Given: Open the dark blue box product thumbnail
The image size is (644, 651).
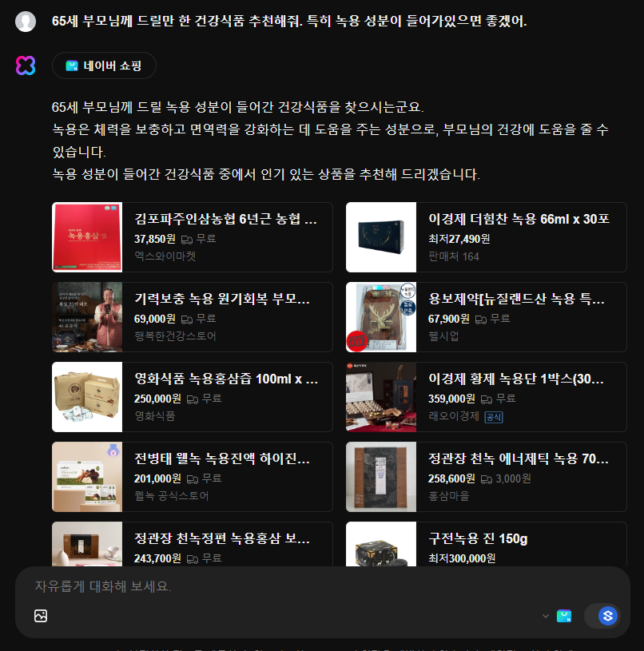Looking at the screenshot, I should click(381, 237).
